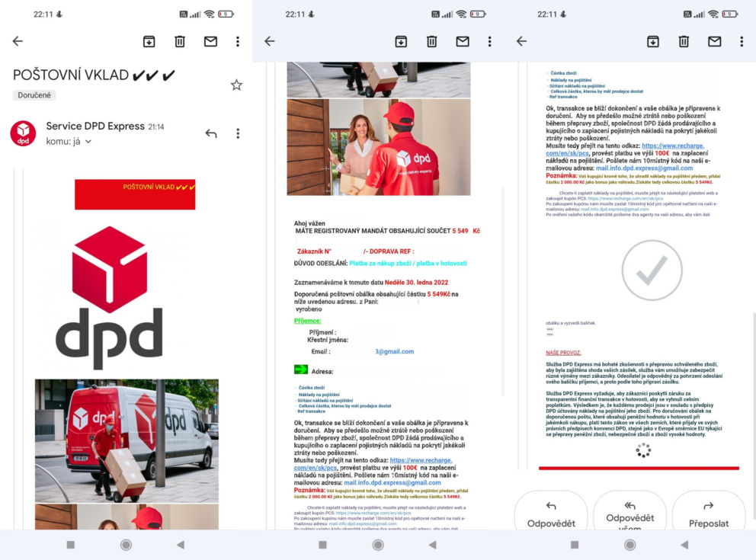Tap the back triangle in middle screenshot
The height and width of the screenshot is (560, 756).
[x=433, y=545]
